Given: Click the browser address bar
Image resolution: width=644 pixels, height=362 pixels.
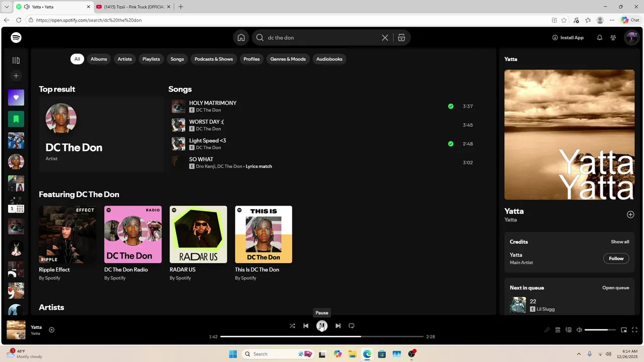Looking at the screenshot, I should [x=287, y=20].
